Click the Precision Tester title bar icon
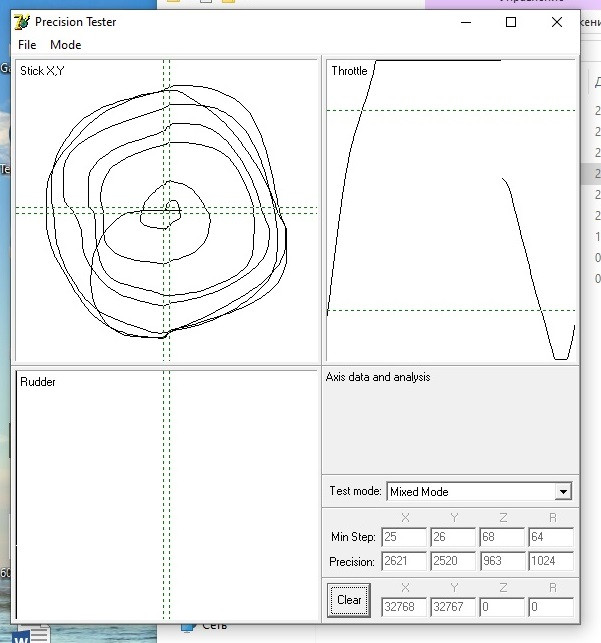The height and width of the screenshot is (643, 601). tap(22, 22)
